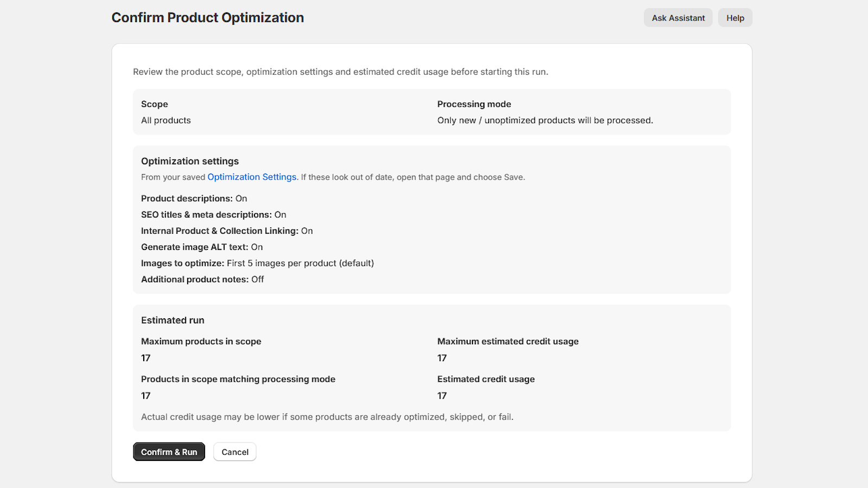Click 'Generate image ALT text: On' line

pos(202,247)
